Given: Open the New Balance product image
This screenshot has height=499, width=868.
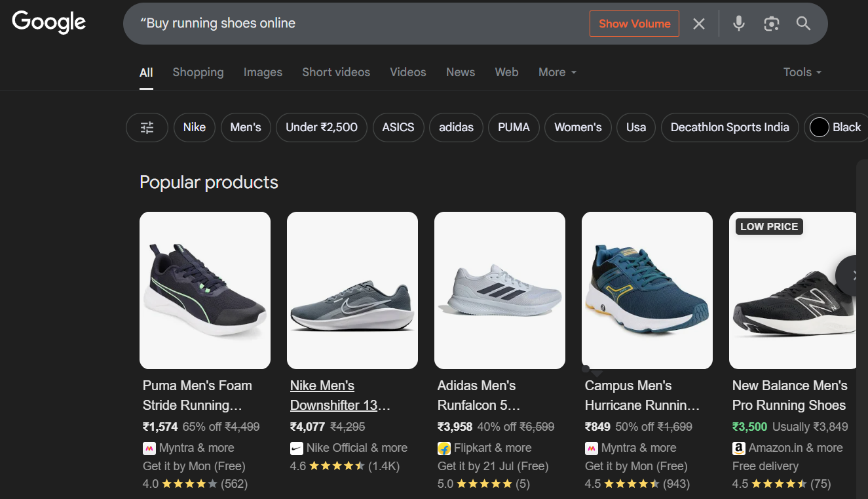Looking at the screenshot, I should (x=793, y=290).
